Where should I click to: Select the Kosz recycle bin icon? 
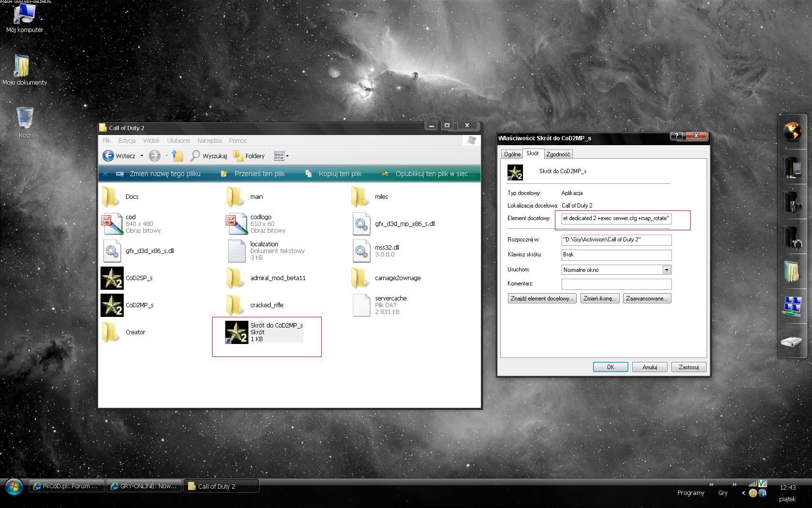point(25,122)
